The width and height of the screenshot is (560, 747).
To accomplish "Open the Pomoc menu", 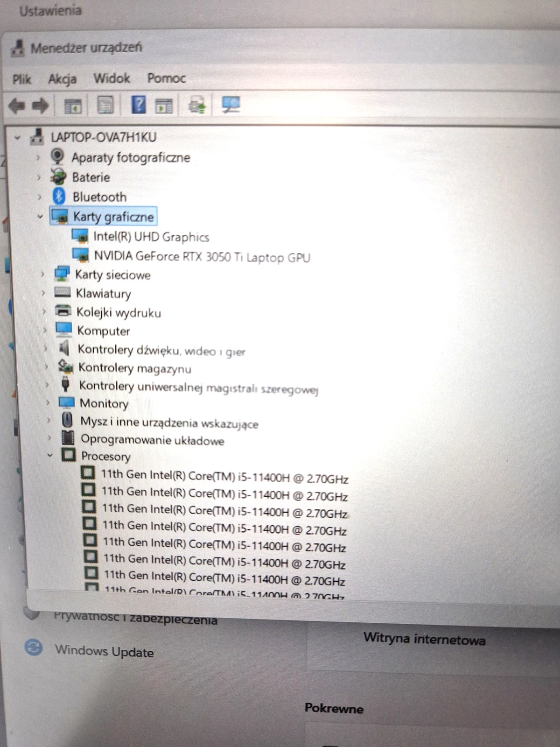I will click(167, 78).
